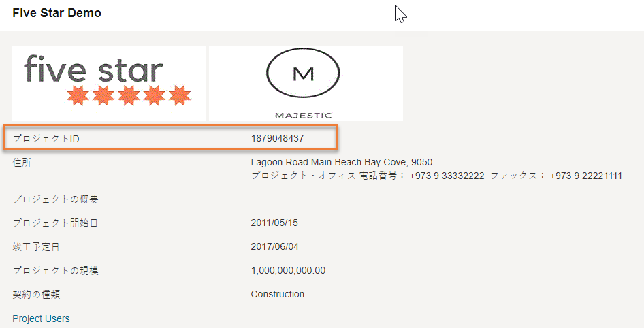Open the Project Users link
This screenshot has height=328, width=644.
tap(41, 318)
